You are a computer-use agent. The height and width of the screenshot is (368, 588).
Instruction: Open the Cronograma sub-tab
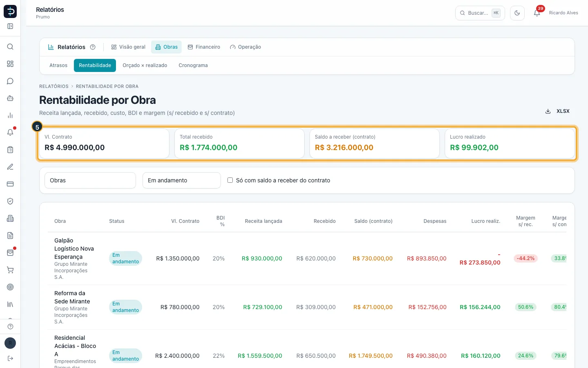coord(193,65)
